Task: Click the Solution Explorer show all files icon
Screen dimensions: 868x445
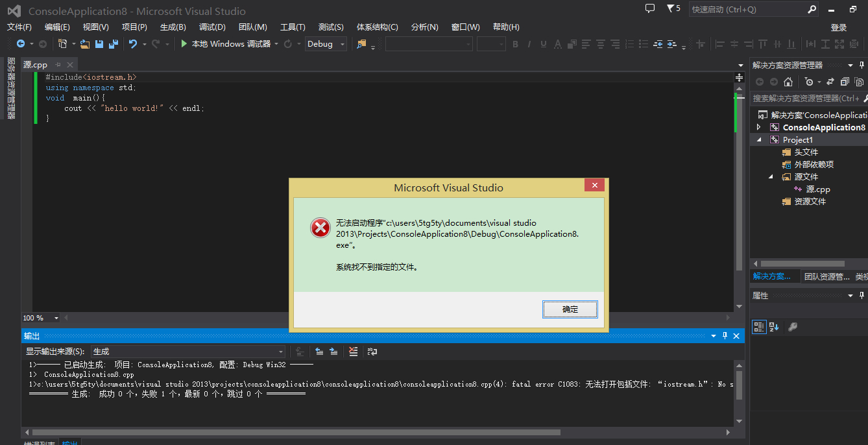Action: point(858,82)
